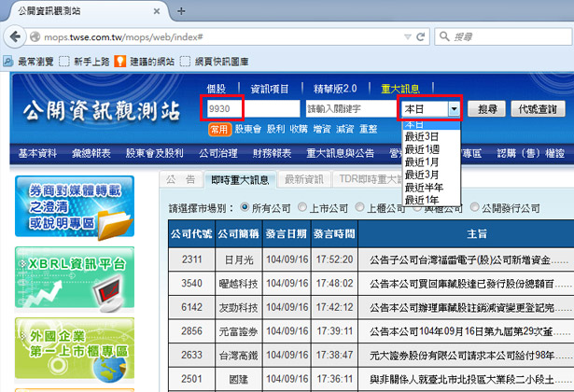Open the 最常瀏覽 bookmark folder icon

pos(8,61)
